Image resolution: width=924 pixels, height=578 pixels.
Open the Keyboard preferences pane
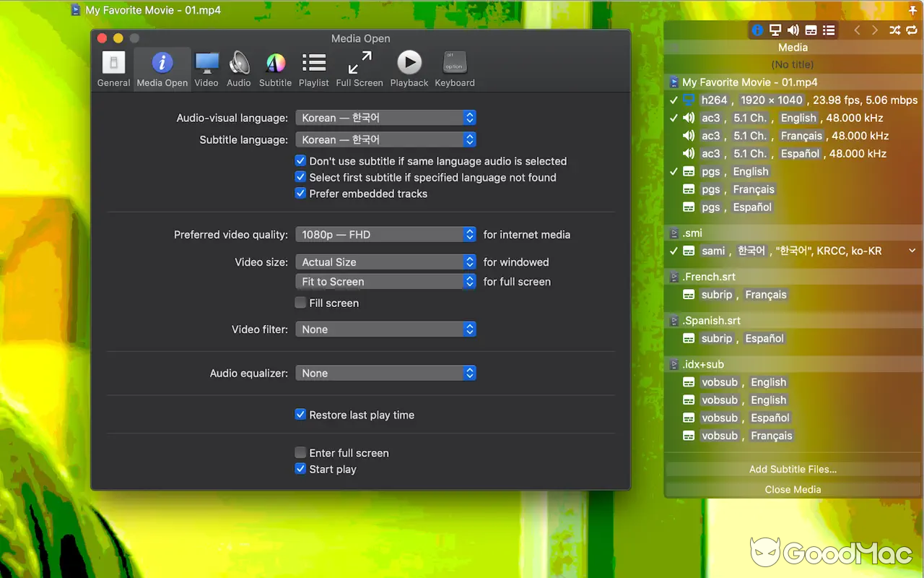coord(454,67)
